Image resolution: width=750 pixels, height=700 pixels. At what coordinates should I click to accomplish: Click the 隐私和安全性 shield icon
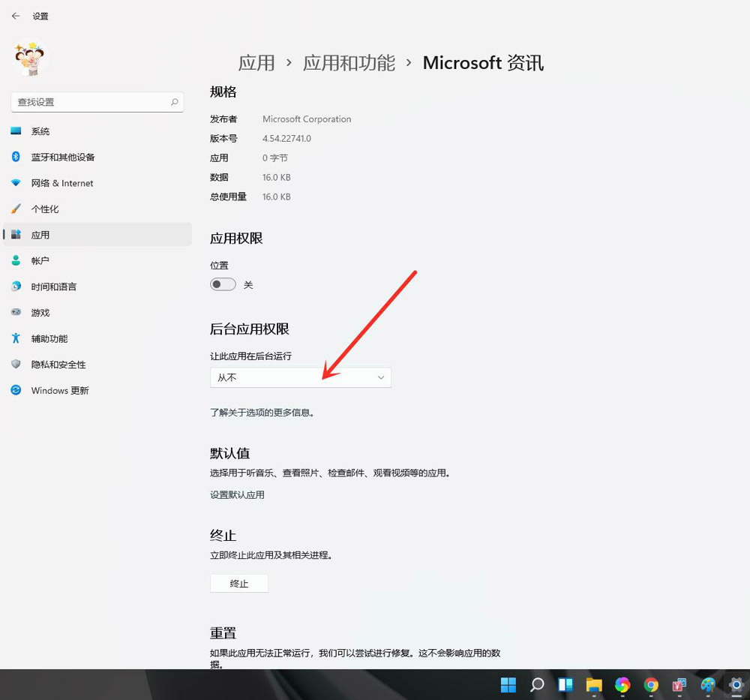click(16, 364)
